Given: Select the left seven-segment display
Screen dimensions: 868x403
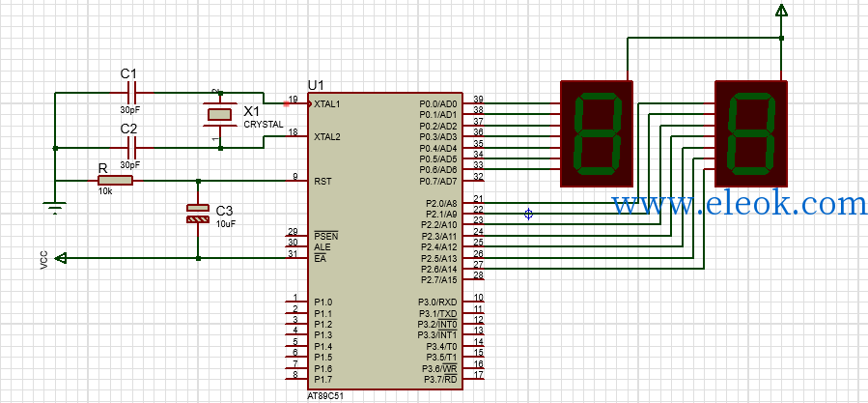Looking at the screenshot, I should click(x=596, y=133).
